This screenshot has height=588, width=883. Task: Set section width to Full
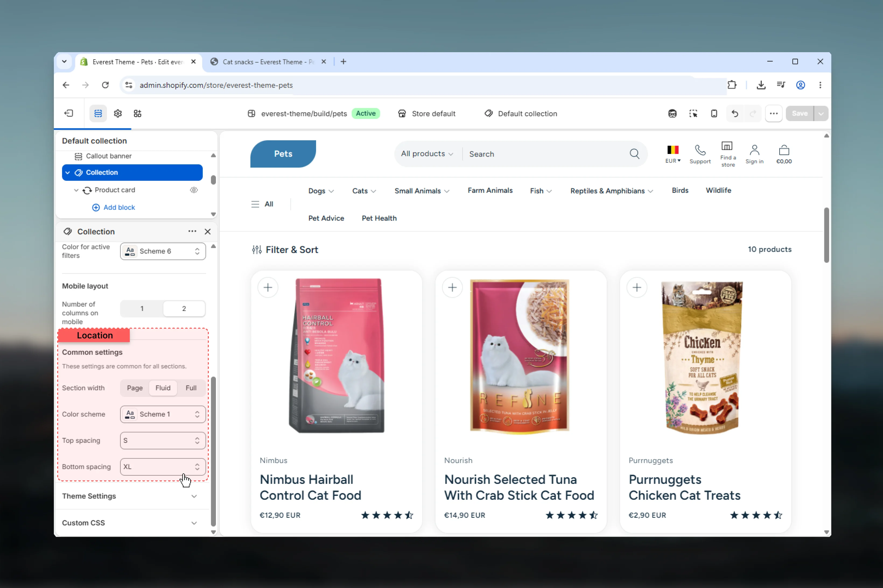point(191,388)
